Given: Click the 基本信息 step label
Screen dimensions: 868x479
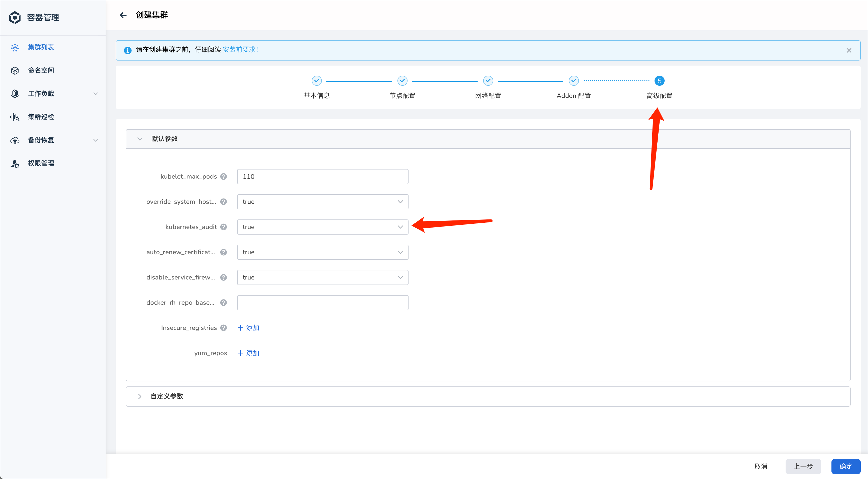Looking at the screenshot, I should pyautogui.click(x=316, y=96).
